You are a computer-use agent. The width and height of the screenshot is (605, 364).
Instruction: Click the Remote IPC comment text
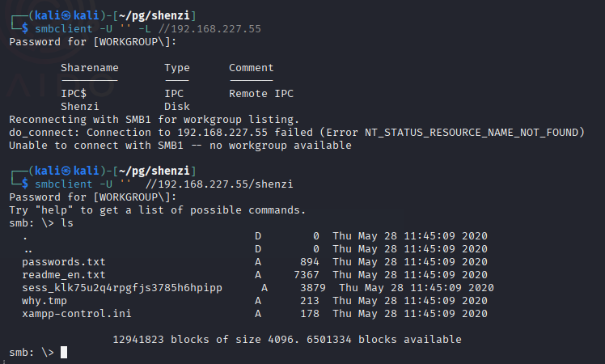click(x=261, y=94)
